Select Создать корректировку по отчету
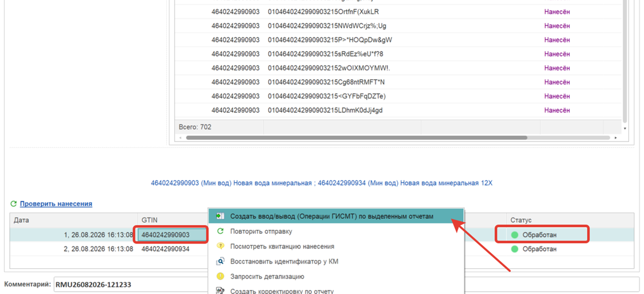Screen dimensions: 644x294 pos(282,291)
